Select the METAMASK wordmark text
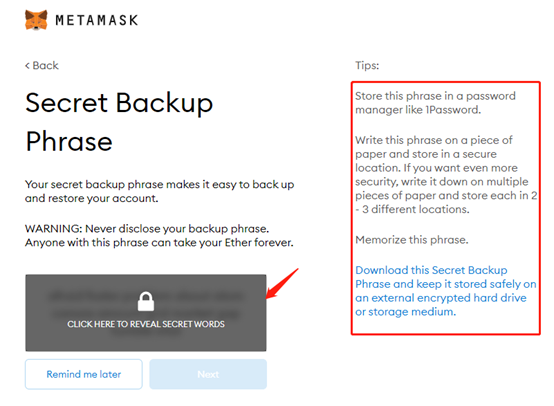Viewport: 554px width, 406px height. point(97,20)
